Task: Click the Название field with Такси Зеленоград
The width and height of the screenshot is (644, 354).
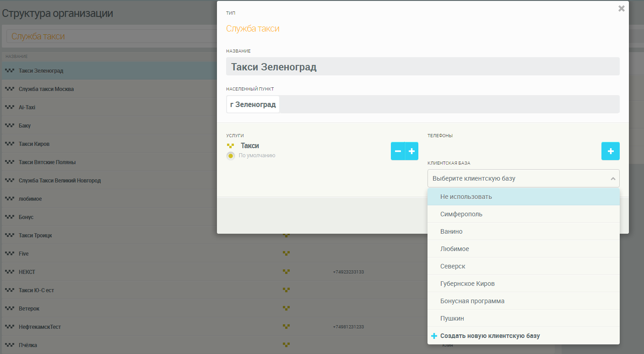Action: (422, 67)
